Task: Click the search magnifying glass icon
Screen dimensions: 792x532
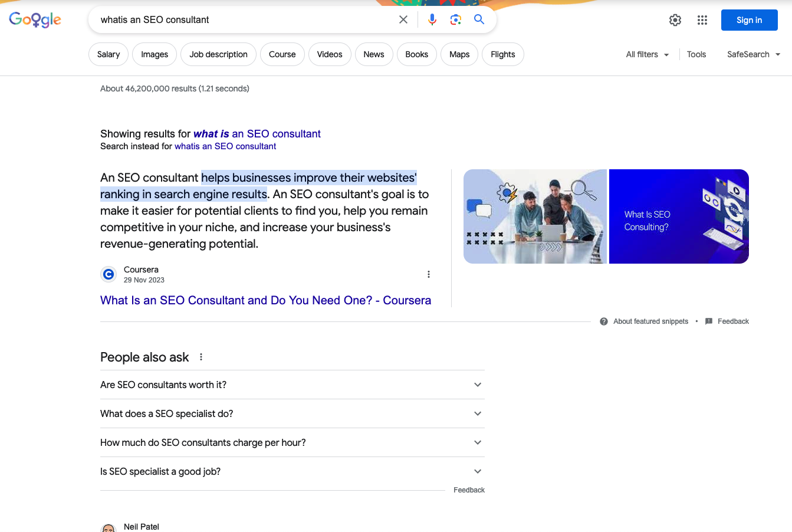Action: pos(479,19)
